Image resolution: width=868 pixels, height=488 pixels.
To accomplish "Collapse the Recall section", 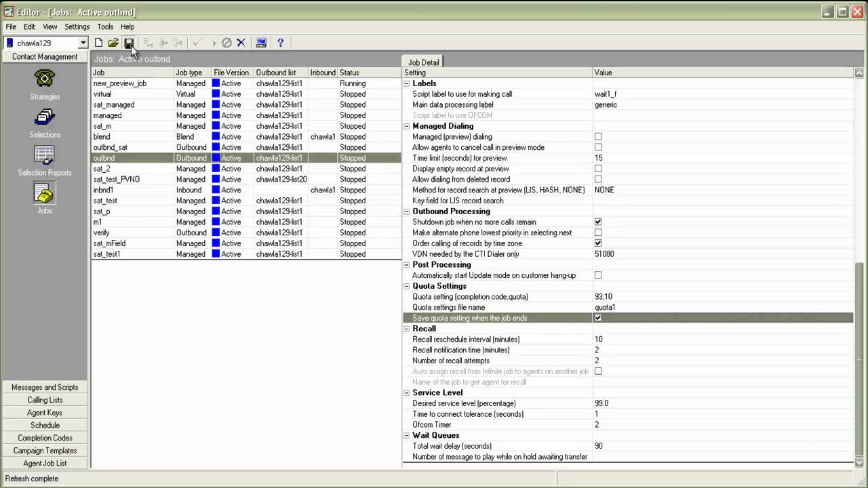I will point(407,329).
